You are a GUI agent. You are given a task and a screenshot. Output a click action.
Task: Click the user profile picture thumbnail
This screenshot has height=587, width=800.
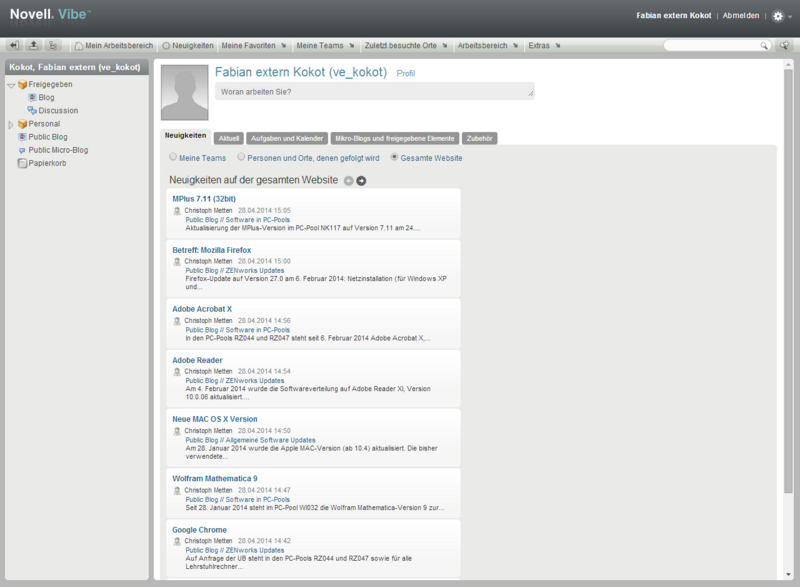coord(185,92)
